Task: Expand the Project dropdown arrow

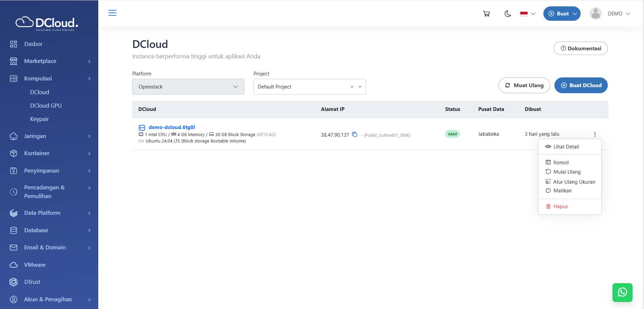Action: [x=360, y=87]
